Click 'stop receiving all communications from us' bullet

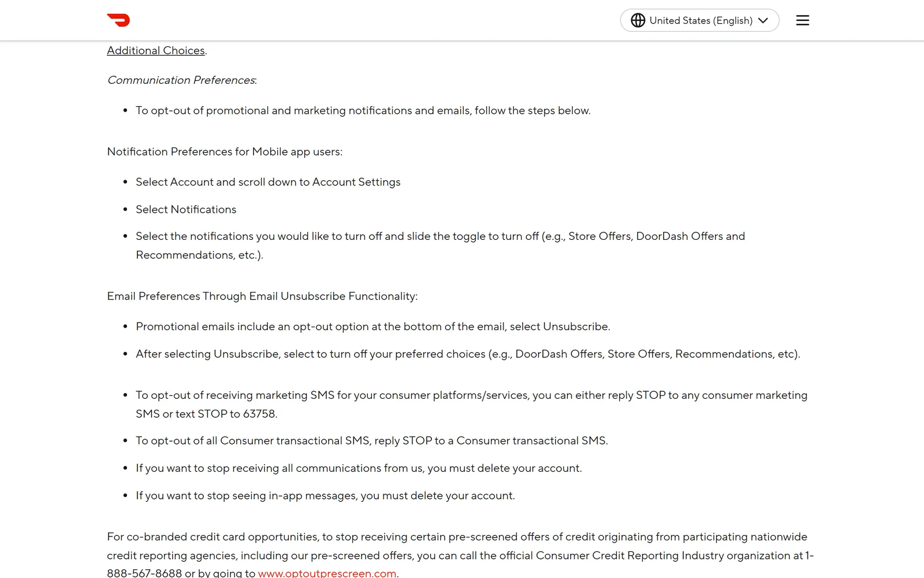[359, 468]
